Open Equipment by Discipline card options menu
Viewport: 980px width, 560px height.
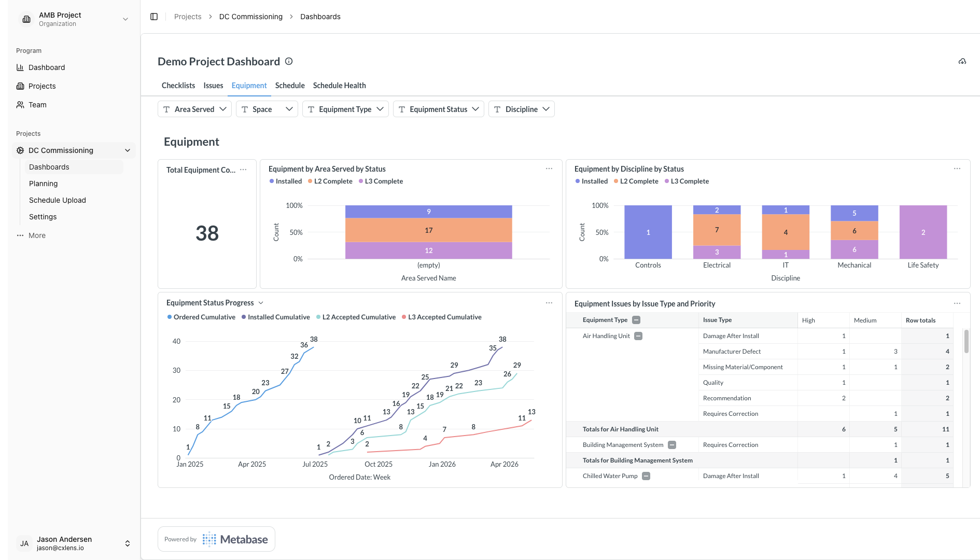[957, 169]
